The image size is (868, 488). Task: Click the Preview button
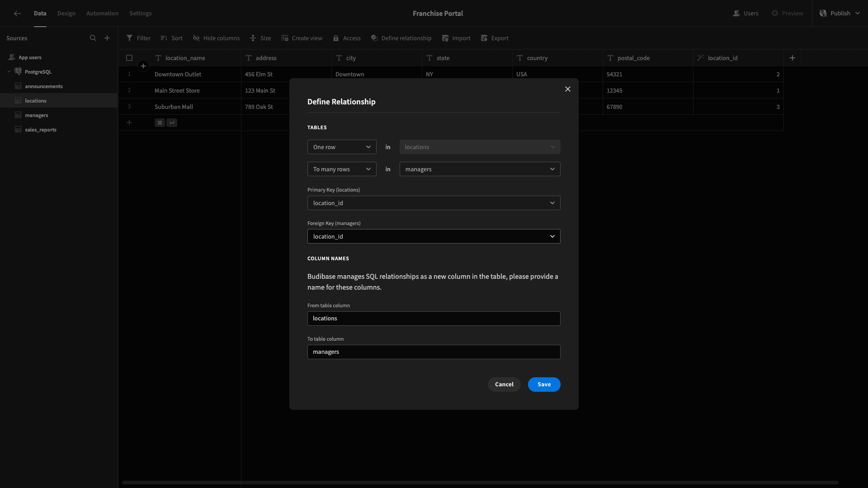click(x=787, y=14)
